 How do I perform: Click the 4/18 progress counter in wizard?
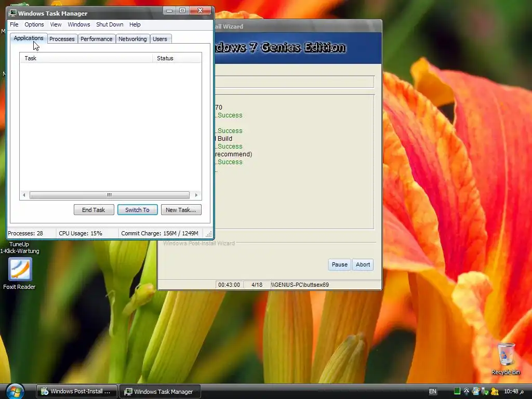(257, 285)
